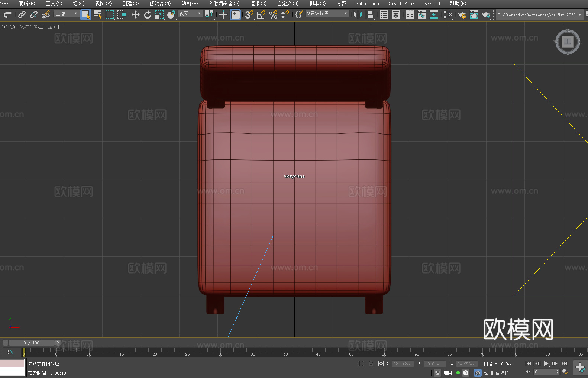Viewport: 588px width, 378px height.
Task: Click Edit Named Selection Sets icon
Action: coord(299,14)
